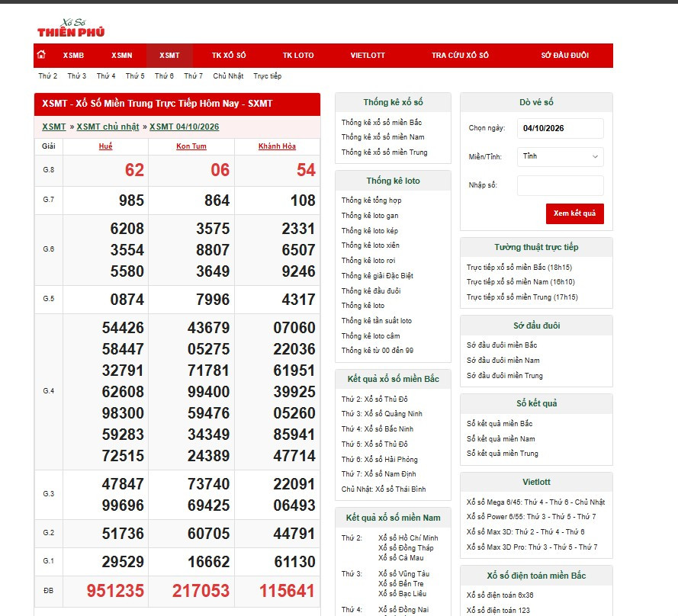The image size is (678, 616).
Task: Open Thống kê loto gan link
Action: point(370,216)
